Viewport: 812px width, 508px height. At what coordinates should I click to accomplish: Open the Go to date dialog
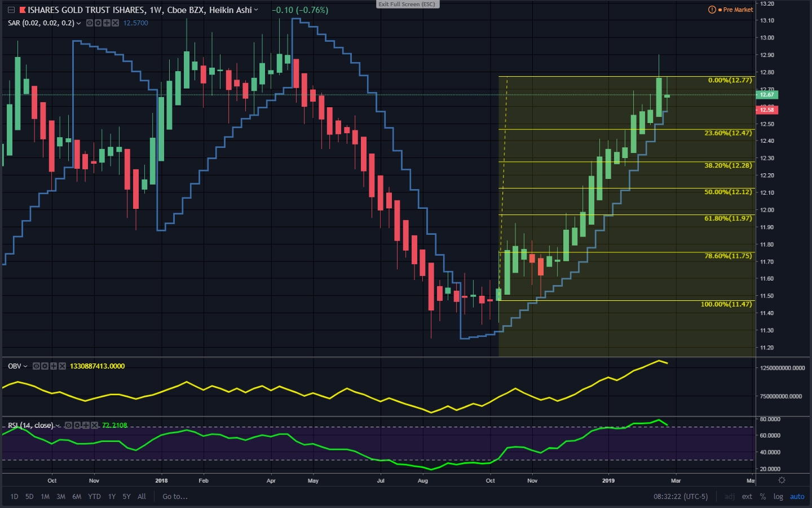[x=175, y=497]
